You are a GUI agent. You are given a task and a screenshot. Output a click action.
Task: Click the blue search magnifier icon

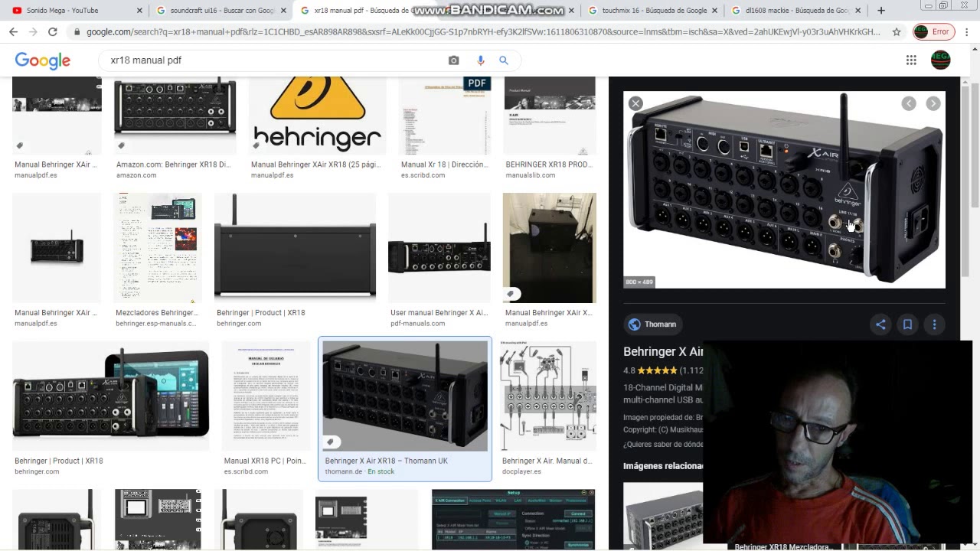click(504, 60)
